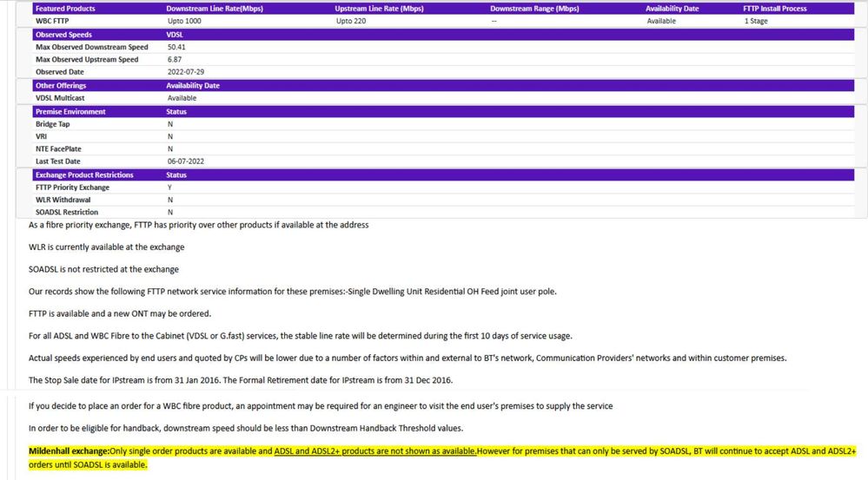Click underlined 'ADSL and ADSL2+ products are not shown' text
868x480 pixels.
click(x=374, y=451)
